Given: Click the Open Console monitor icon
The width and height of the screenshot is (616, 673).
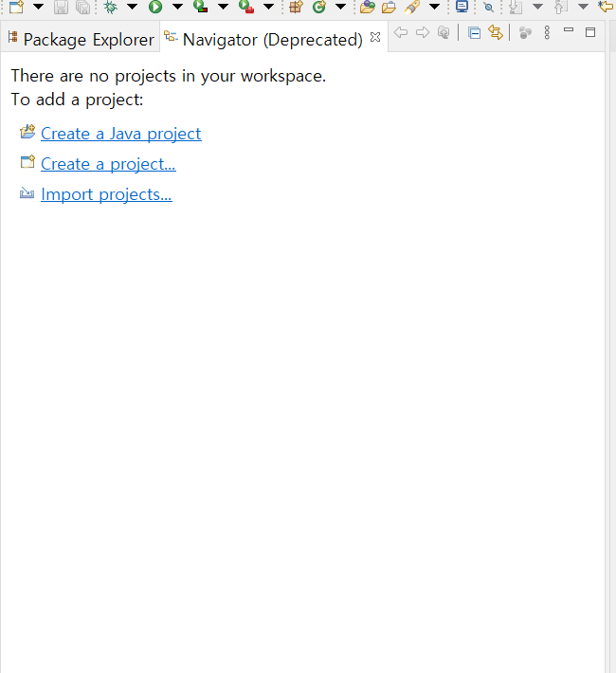Looking at the screenshot, I should [x=462, y=7].
